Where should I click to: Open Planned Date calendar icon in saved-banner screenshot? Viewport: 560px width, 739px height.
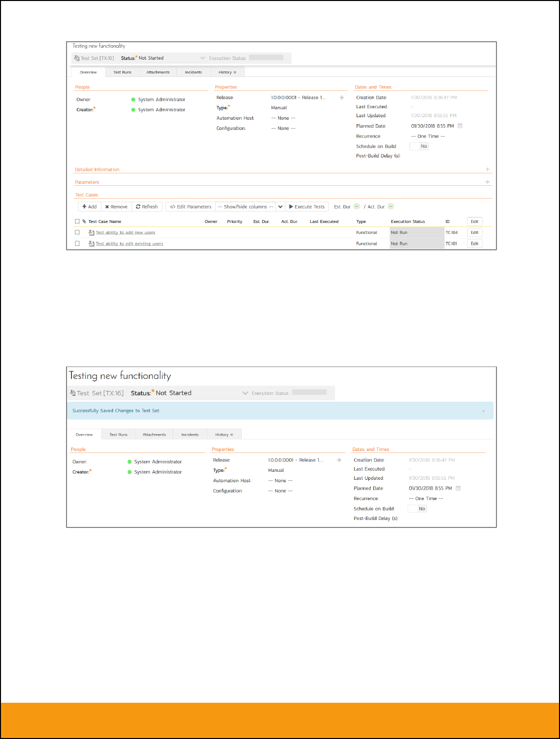click(x=458, y=488)
